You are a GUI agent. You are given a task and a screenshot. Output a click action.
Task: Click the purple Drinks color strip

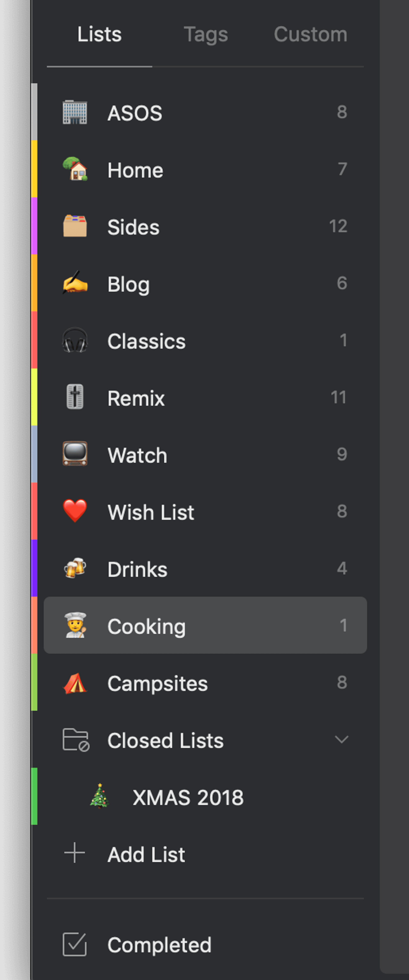pos(34,568)
